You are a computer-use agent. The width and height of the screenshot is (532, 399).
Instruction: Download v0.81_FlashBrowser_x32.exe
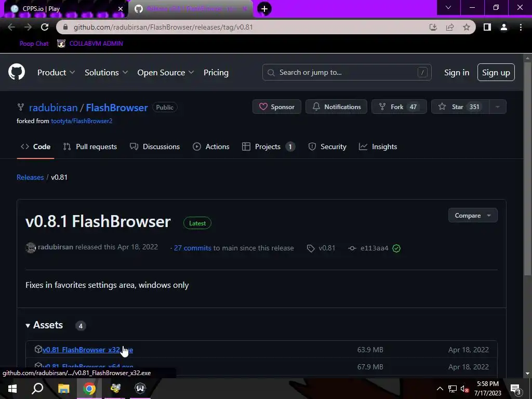tap(88, 350)
